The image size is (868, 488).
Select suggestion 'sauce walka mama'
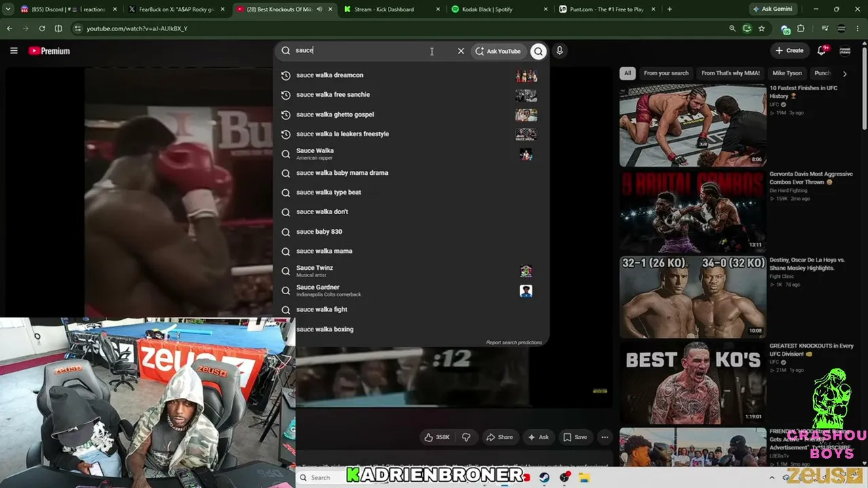pos(411,251)
